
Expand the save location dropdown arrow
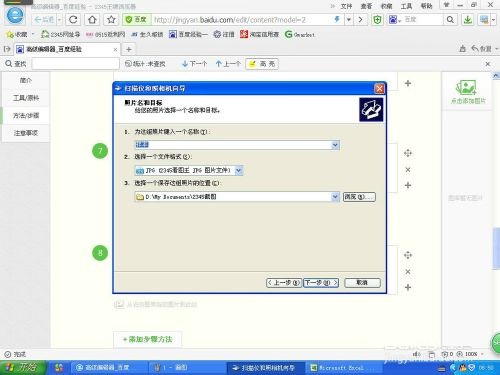pos(335,197)
